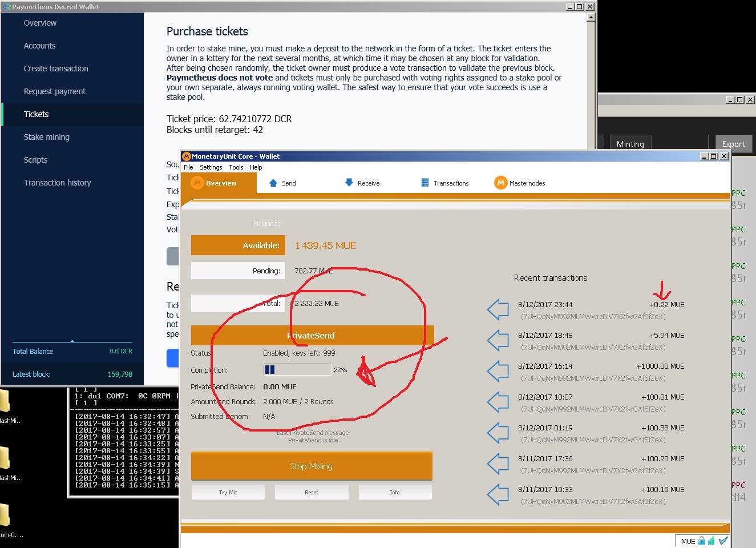The width and height of the screenshot is (756, 548).
Task: Open the File menu in MonetaryUnit wallet
Action: pos(188,167)
